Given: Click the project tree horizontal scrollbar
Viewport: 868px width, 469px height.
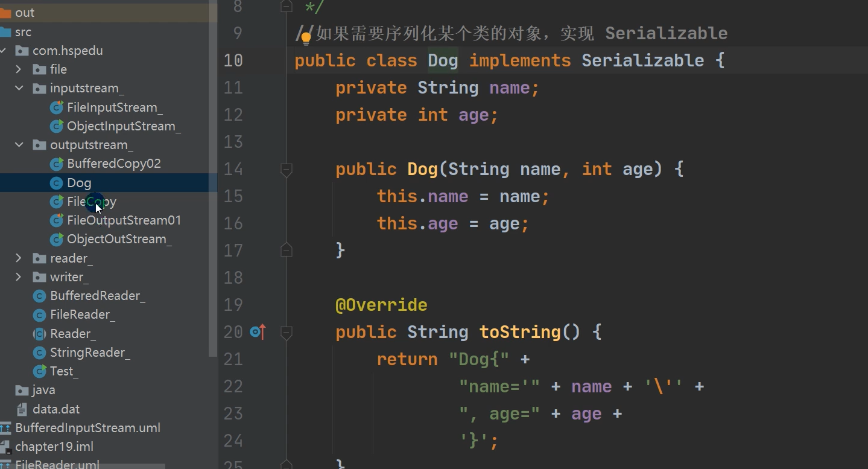Looking at the screenshot, I should 83,466.
